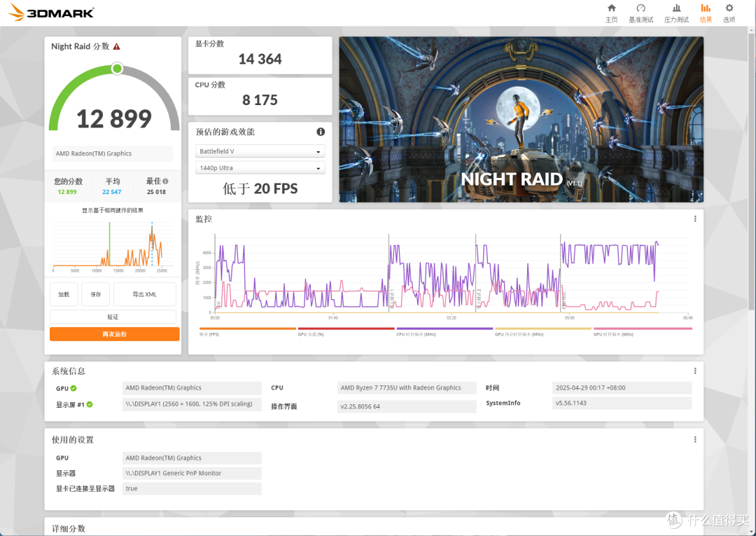The width and height of the screenshot is (756, 536).
Task: Click the 低于 20 FPS estimate text
Action: pyautogui.click(x=260, y=188)
